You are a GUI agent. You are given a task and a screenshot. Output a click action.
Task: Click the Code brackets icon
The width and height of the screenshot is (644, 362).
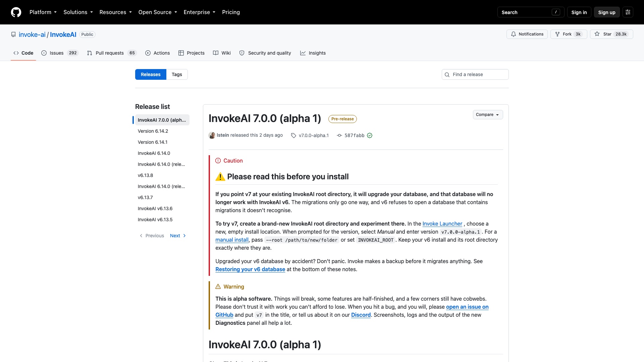tap(16, 53)
